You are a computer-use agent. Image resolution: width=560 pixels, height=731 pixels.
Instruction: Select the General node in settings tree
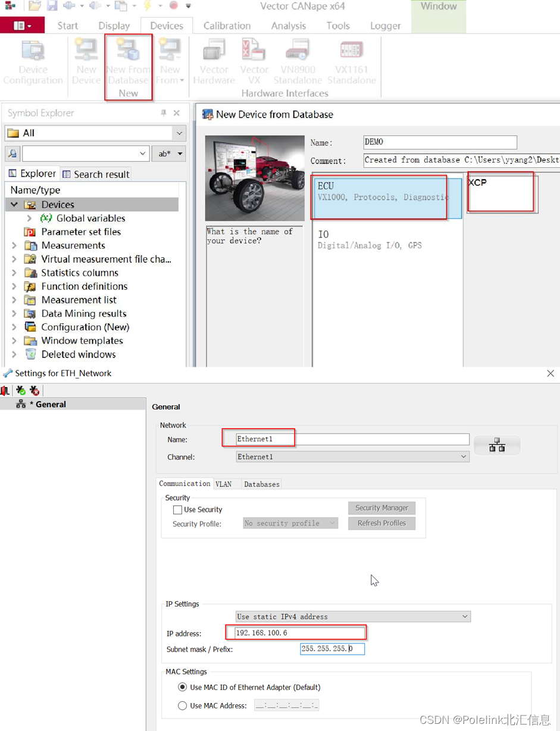click(x=73, y=404)
